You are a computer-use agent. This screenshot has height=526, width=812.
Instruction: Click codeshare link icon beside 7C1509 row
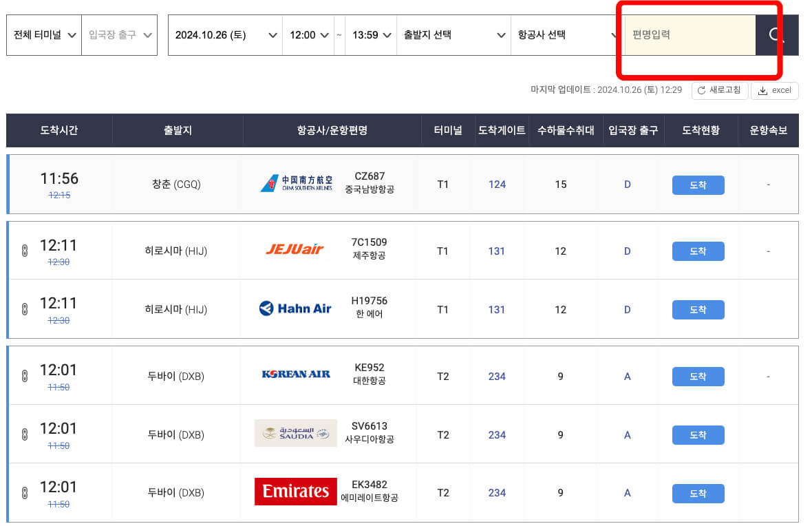point(24,251)
